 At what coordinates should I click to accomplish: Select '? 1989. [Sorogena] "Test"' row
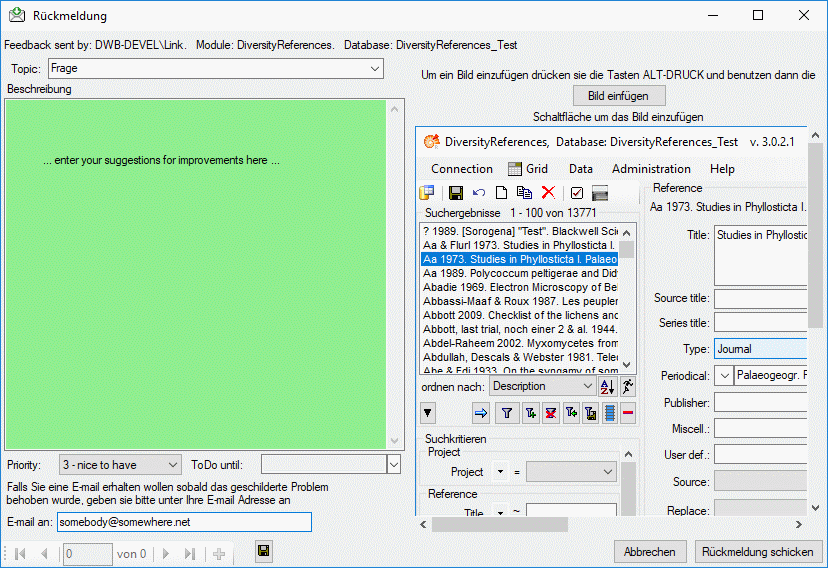tap(520, 231)
